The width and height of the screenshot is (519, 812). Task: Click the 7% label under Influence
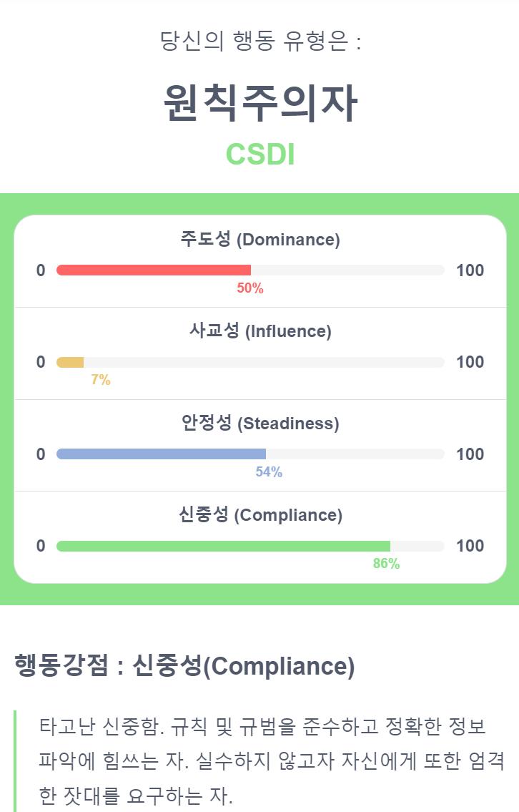pos(101,380)
